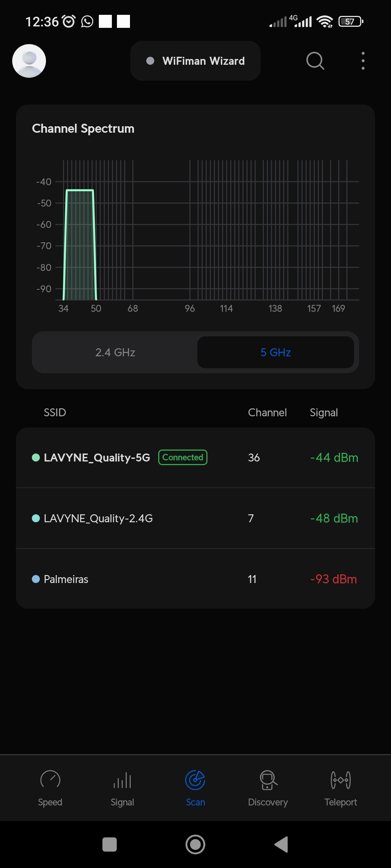Tap the green Connected badge
Screen dimensions: 391x868
(183, 458)
